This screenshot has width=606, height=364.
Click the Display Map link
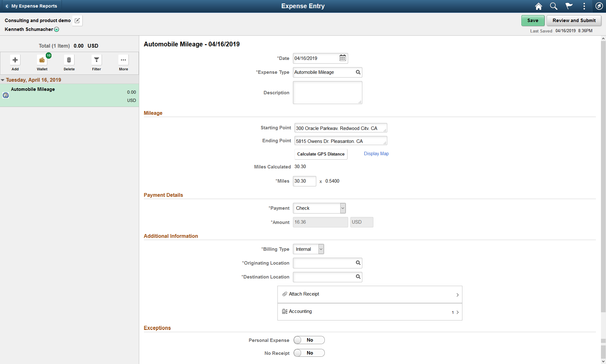(x=376, y=154)
